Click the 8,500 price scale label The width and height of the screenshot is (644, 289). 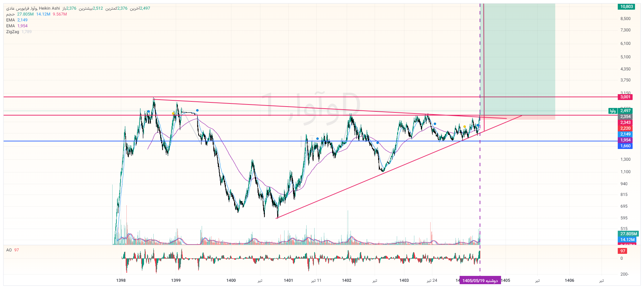tap(625, 19)
